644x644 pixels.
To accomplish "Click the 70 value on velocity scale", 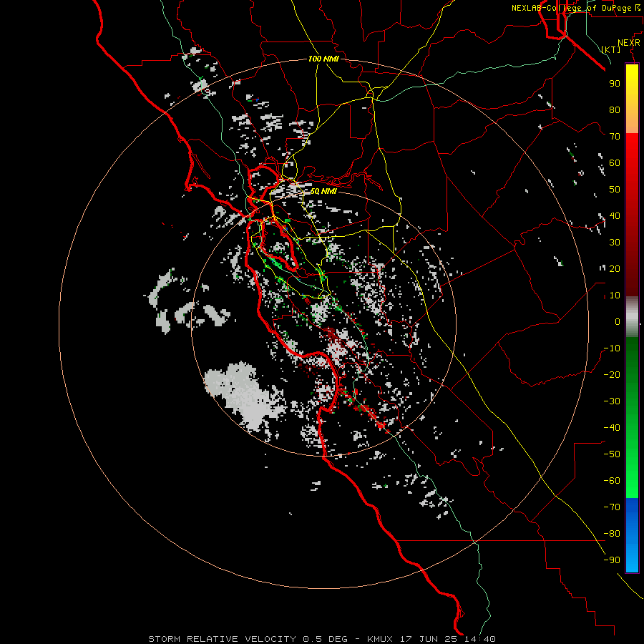I will coord(615,137).
